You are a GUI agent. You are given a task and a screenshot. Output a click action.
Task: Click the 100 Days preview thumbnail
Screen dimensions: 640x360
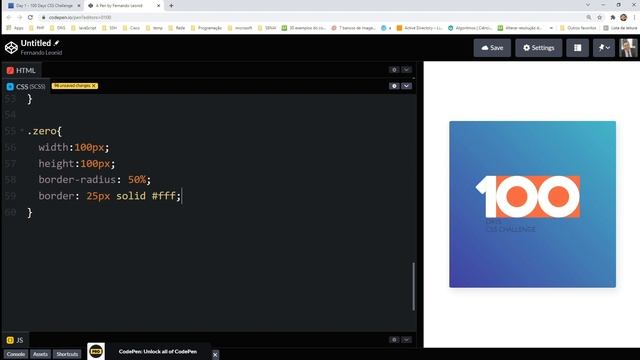point(532,204)
